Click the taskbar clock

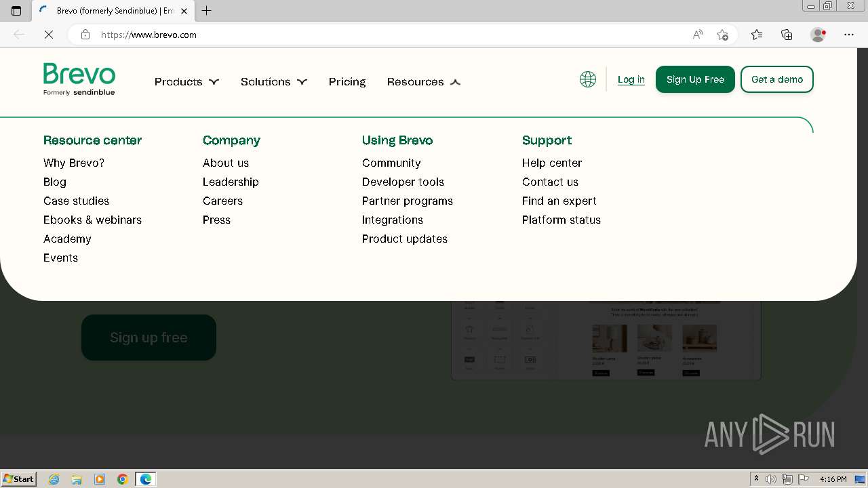[x=833, y=479]
